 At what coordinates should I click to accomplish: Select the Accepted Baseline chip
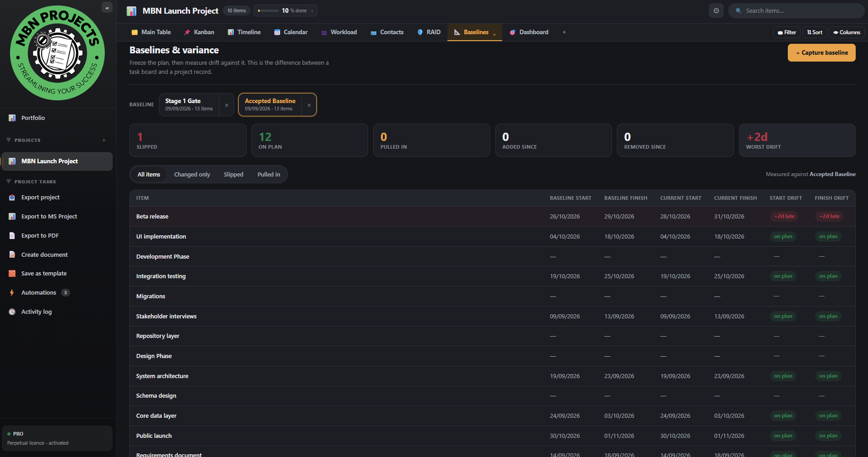[270, 104]
